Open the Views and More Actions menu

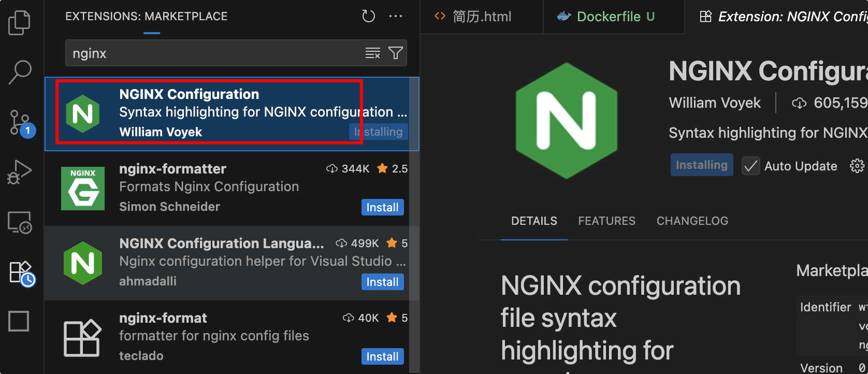pos(396,17)
